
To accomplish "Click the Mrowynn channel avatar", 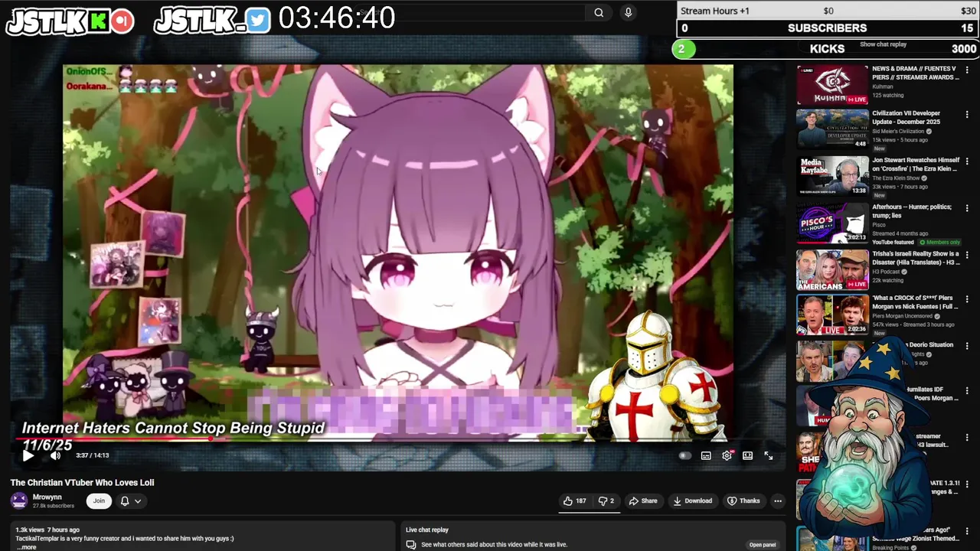I will point(19,500).
